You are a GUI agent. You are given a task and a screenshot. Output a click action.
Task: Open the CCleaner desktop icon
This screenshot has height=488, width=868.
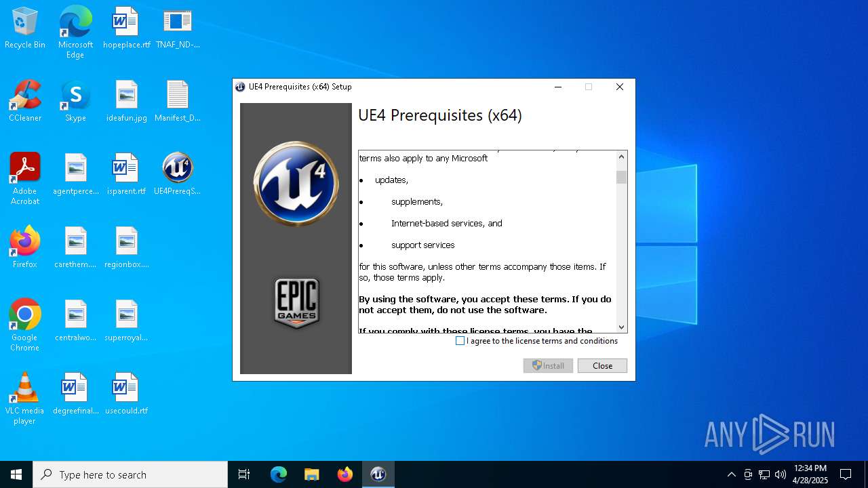25,102
